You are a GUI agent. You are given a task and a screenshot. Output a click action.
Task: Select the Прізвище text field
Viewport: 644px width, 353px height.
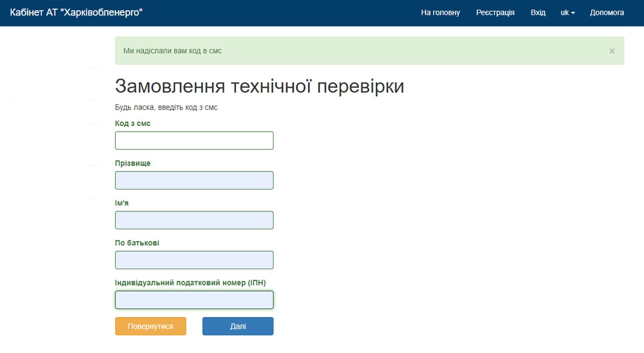[x=194, y=180]
